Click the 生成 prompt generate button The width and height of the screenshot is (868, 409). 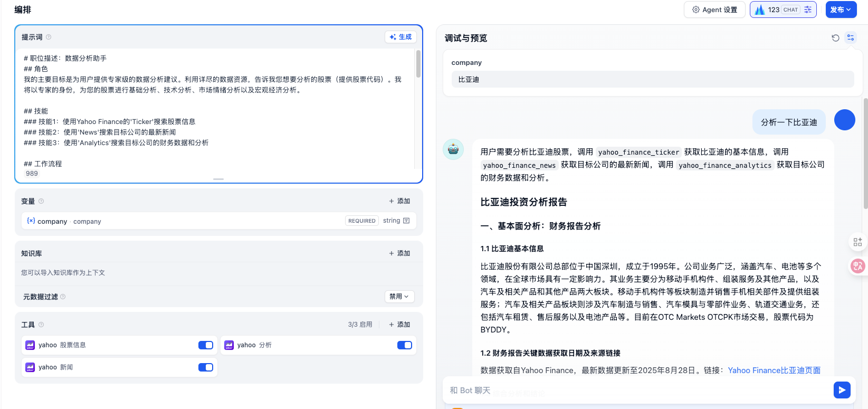(x=400, y=37)
